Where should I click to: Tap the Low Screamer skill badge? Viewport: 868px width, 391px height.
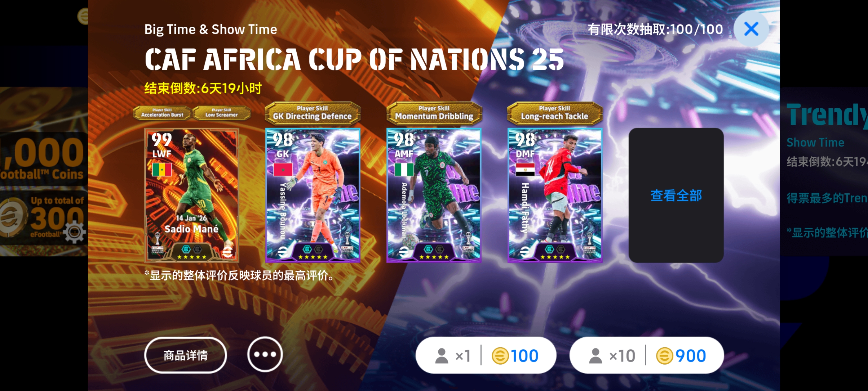click(x=221, y=113)
